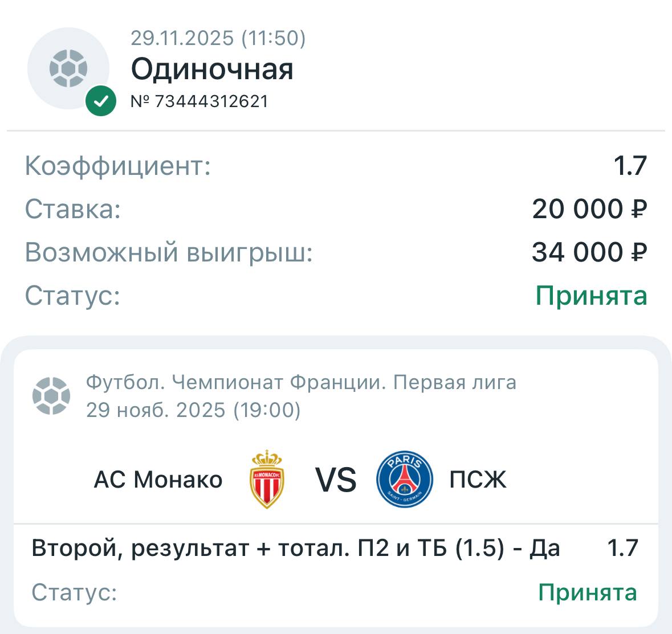Screen dimensions: 672x634
Task: Click the bet placement date 29.11.2025 (11:50)
Action: (218, 38)
